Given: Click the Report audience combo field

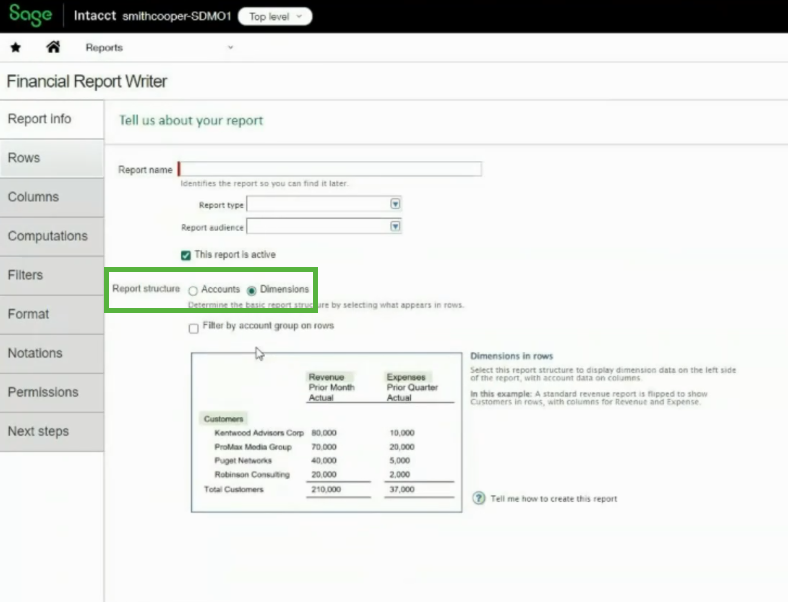Looking at the screenshot, I should tap(324, 227).
